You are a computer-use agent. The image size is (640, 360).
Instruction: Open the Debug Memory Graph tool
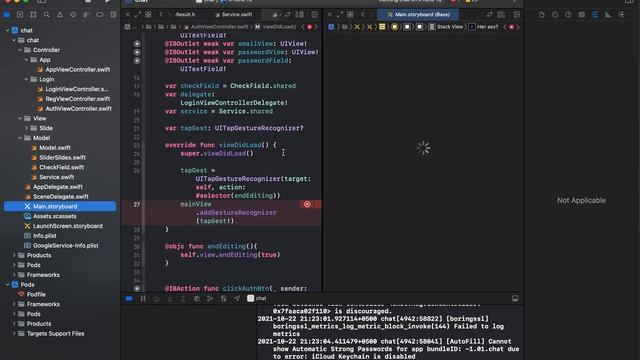coord(210,299)
